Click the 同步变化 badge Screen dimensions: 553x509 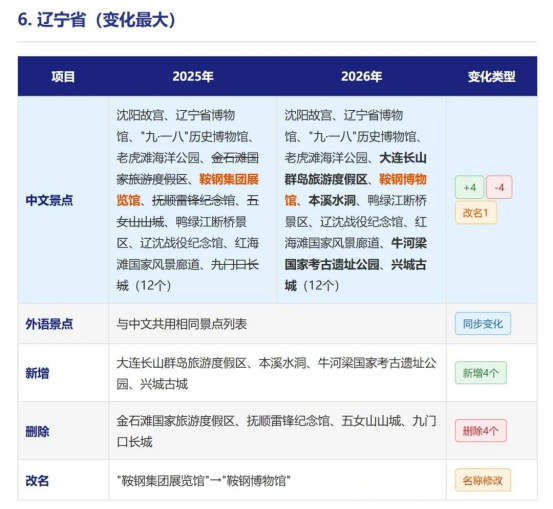point(482,323)
